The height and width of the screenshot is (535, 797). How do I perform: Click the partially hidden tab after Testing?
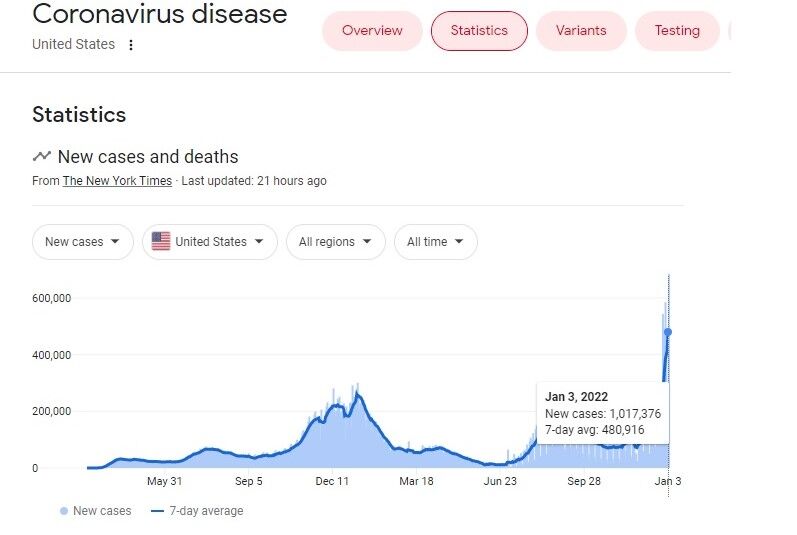pos(731,31)
